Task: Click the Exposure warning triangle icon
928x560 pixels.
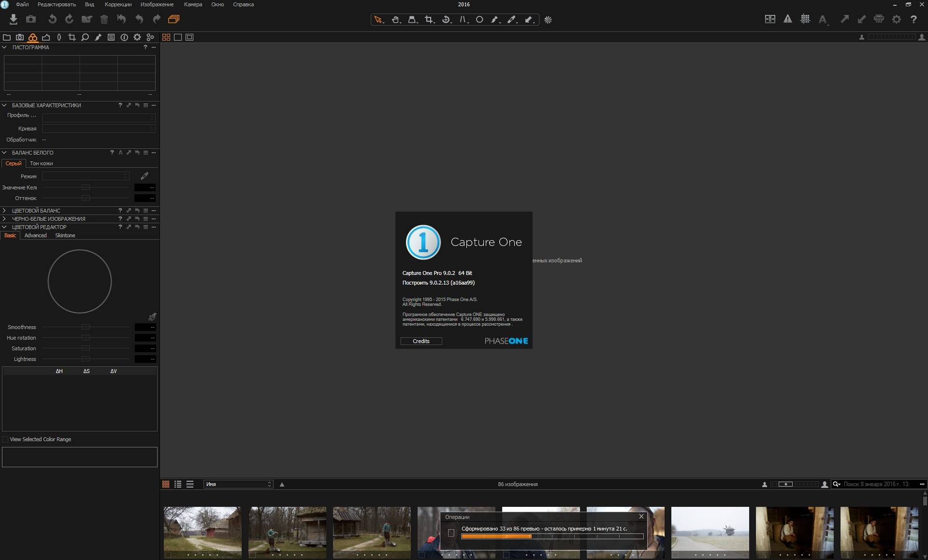Action: coord(788,19)
